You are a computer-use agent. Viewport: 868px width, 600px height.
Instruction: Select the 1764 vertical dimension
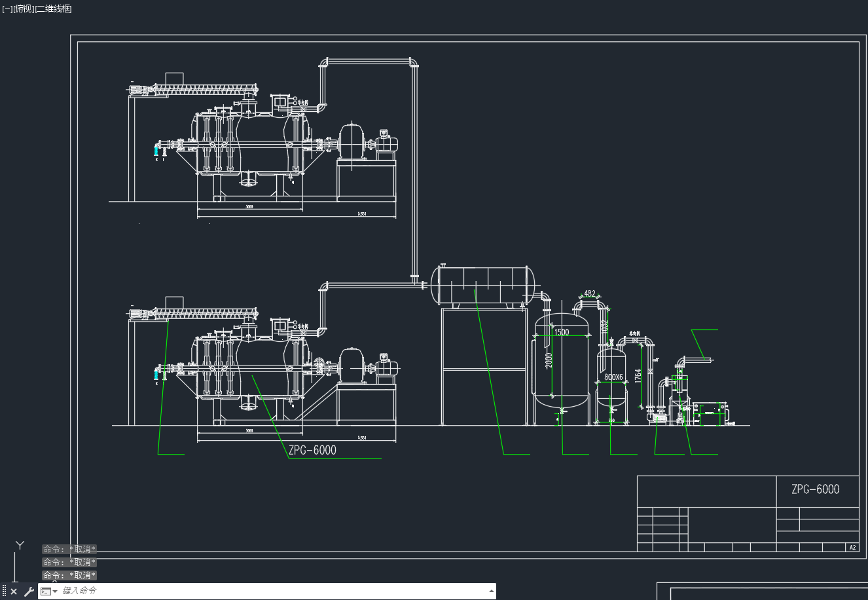(x=638, y=376)
